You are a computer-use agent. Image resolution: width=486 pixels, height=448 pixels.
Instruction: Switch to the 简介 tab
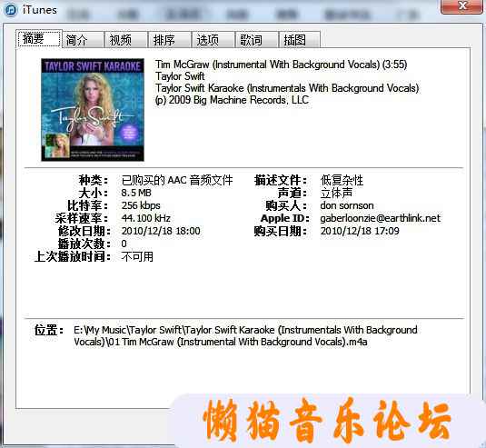pos(84,40)
